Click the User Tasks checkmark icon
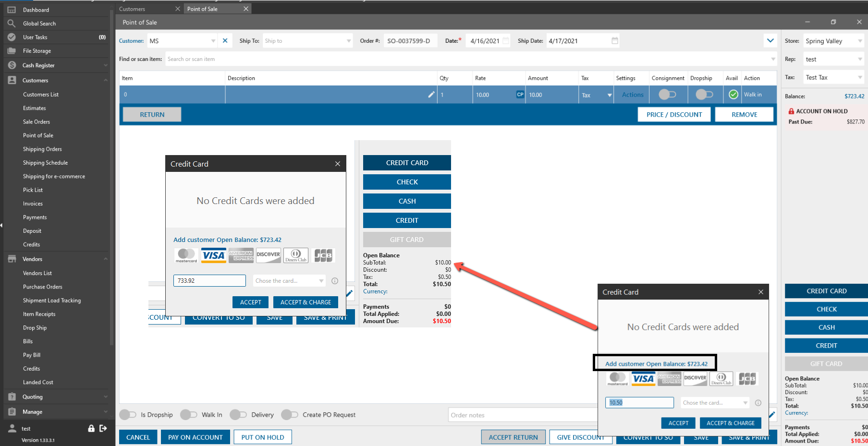This screenshot has height=446, width=868. tap(12, 37)
